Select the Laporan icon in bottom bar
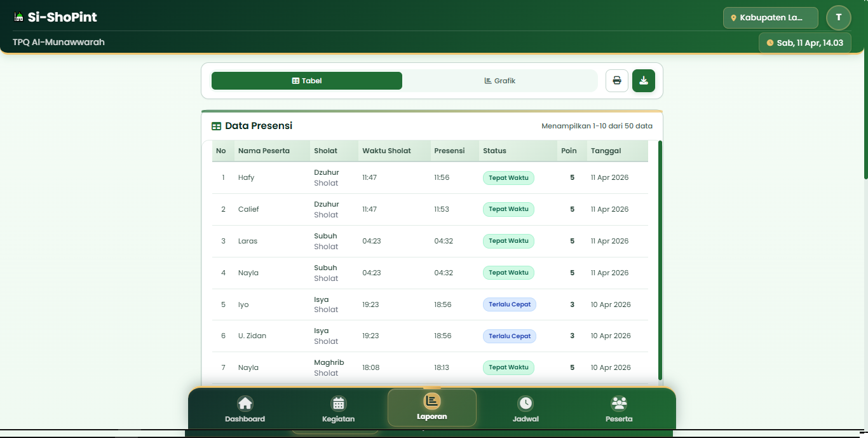 pyautogui.click(x=431, y=401)
